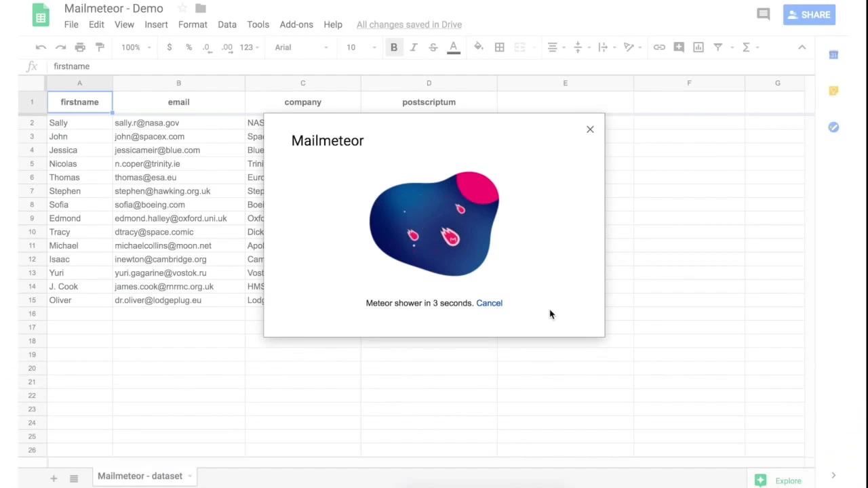Screen dimensions: 868x488
Task: Close the Mailmeteor dialog
Action: coord(590,129)
